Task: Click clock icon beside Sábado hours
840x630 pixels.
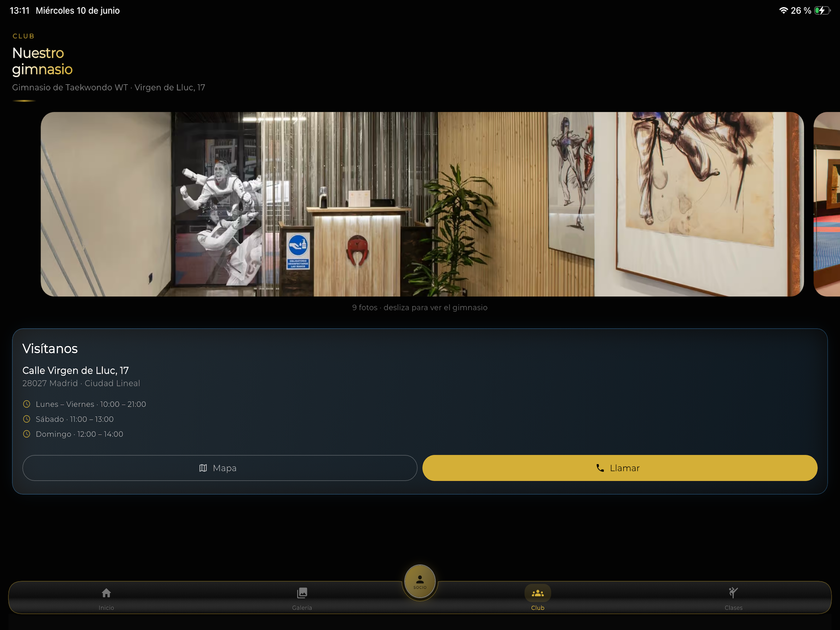Action: pos(26,419)
